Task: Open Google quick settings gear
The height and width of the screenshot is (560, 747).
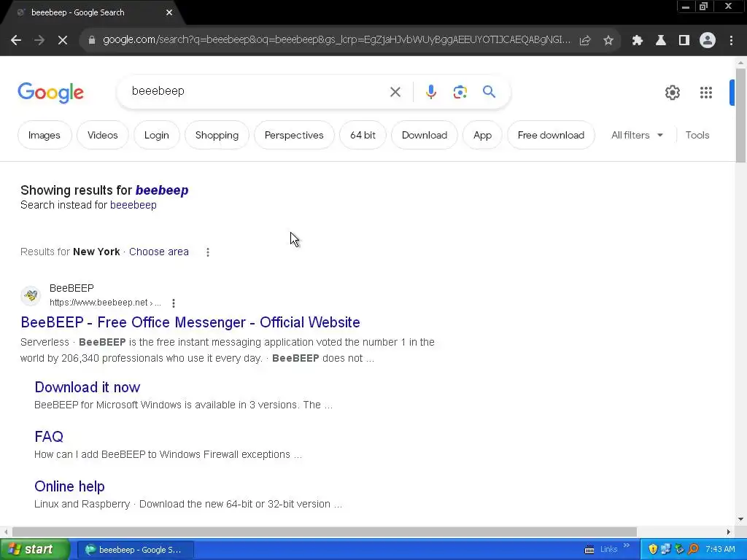Action: point(673,93)
